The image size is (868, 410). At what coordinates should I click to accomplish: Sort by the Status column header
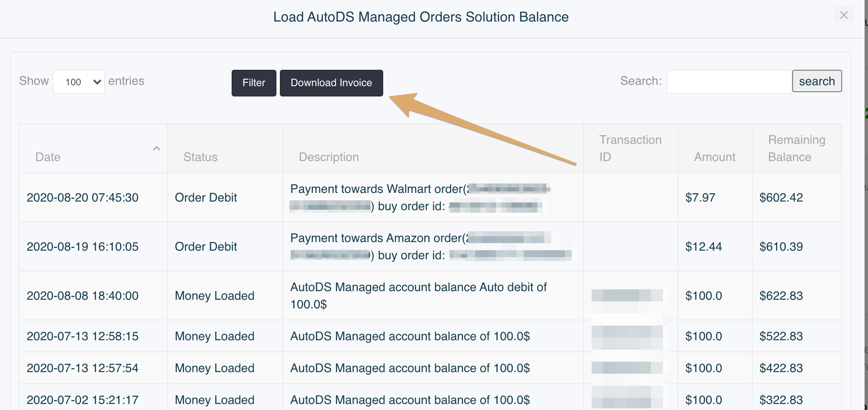(x=225, y=149)
